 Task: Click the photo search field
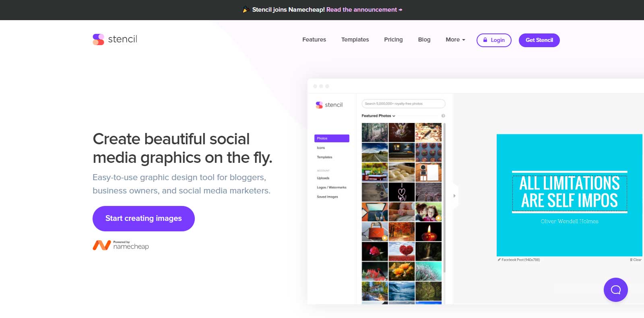[403, 104]
